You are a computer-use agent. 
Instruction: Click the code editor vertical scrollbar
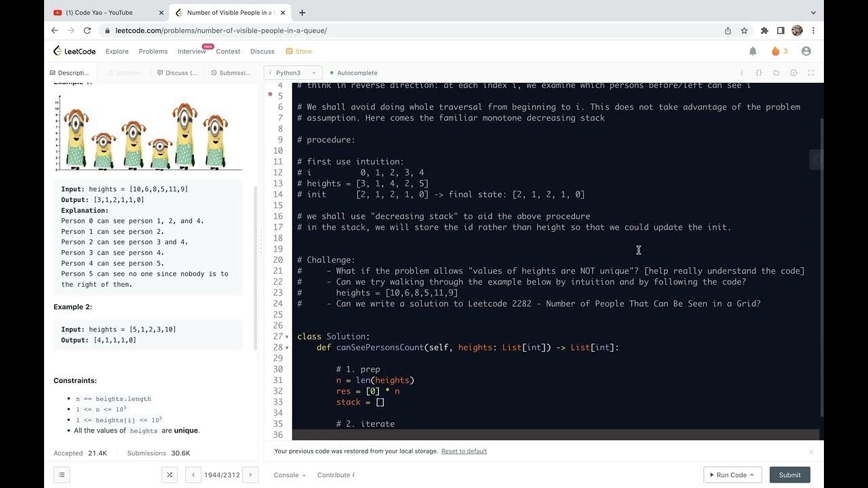(822, 268)
